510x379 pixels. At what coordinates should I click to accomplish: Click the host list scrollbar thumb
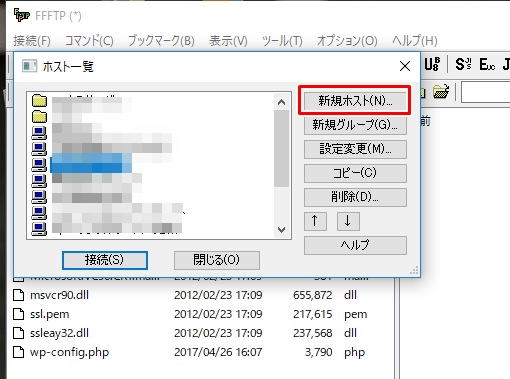(282, 148)
